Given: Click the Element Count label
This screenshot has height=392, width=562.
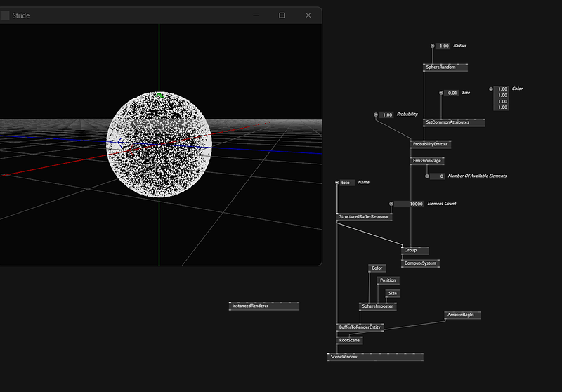Looking at the screenshot, I should 442,204.
